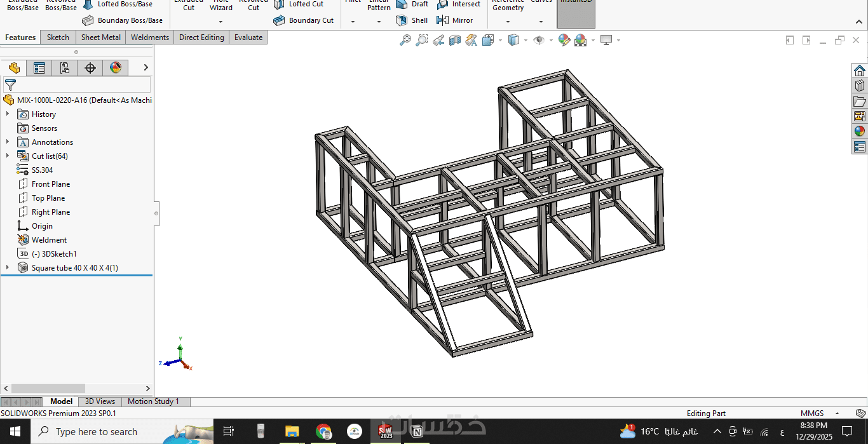Toggle the Section View icon

[455, 40]
